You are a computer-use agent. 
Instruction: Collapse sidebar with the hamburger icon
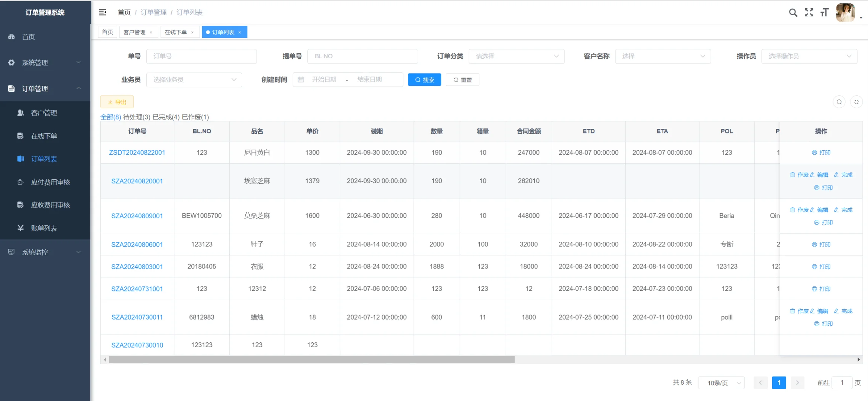(x=103, y=12)
